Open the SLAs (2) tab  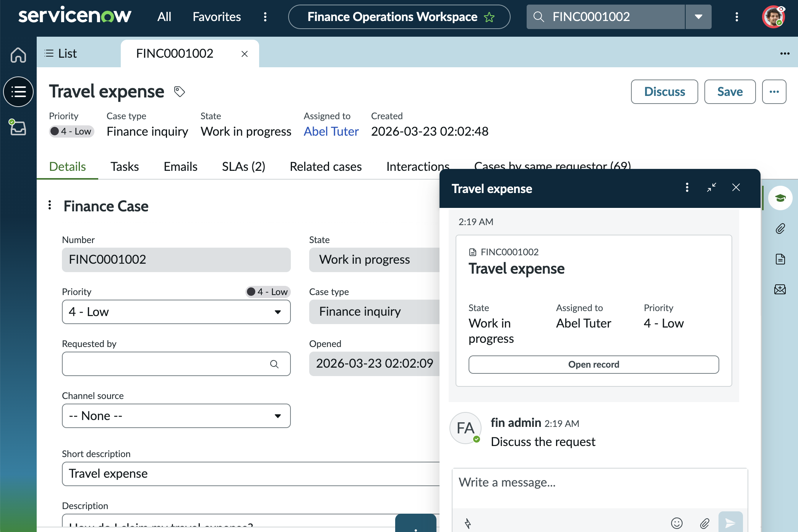pos(243,167)
